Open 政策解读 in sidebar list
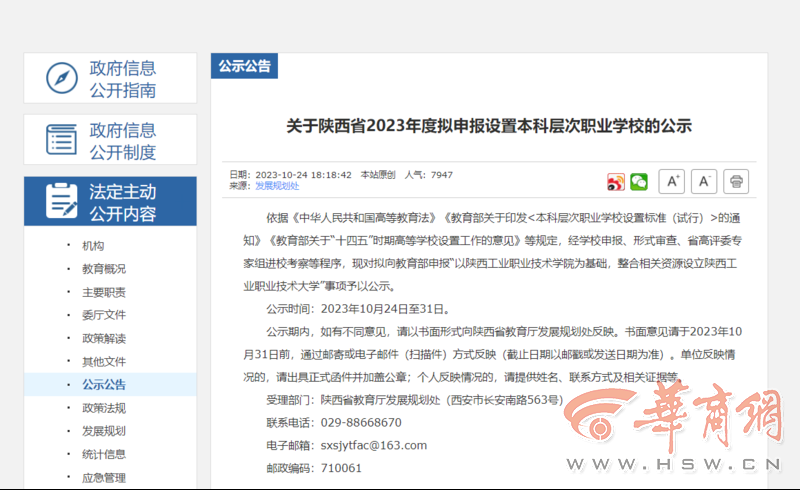The image size is (800, 490). [x=104, y=338]
